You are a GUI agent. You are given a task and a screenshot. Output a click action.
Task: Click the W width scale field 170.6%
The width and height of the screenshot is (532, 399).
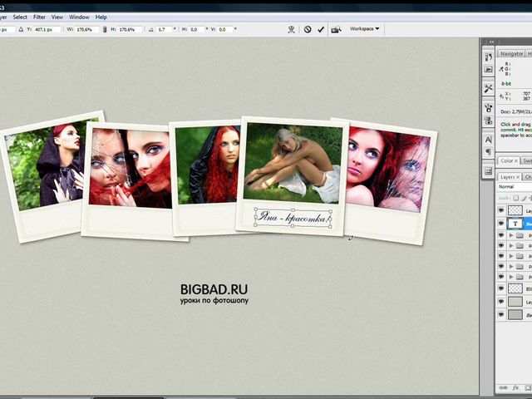86,30
